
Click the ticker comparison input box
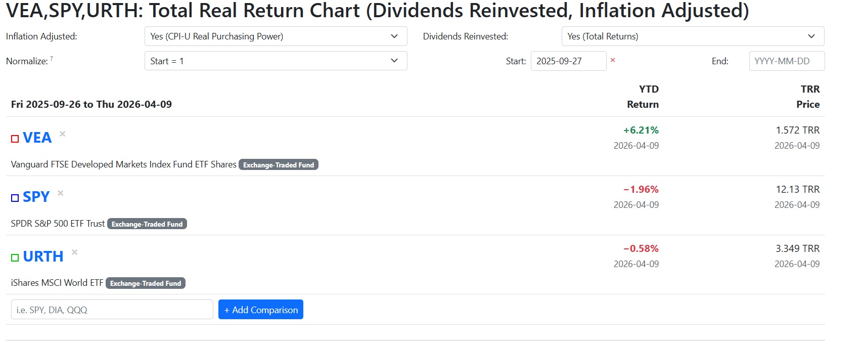point(112,310)
